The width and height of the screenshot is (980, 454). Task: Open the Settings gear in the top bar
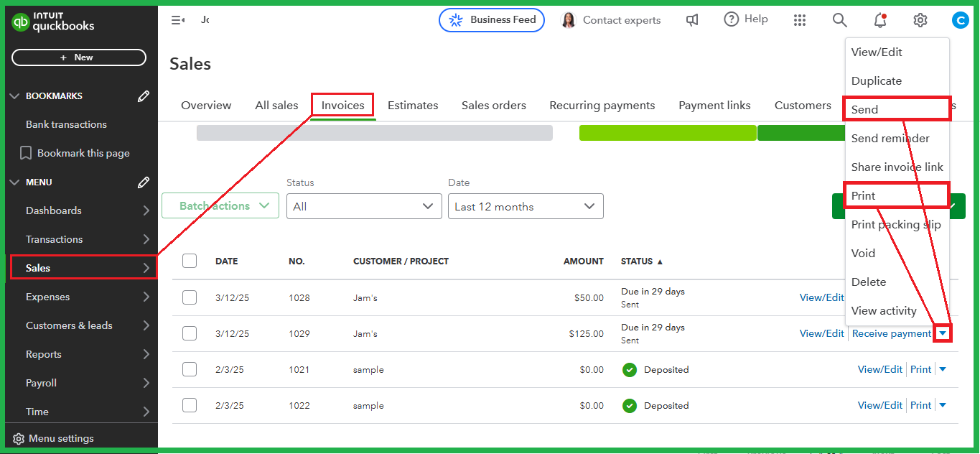[x=920, y=20]
